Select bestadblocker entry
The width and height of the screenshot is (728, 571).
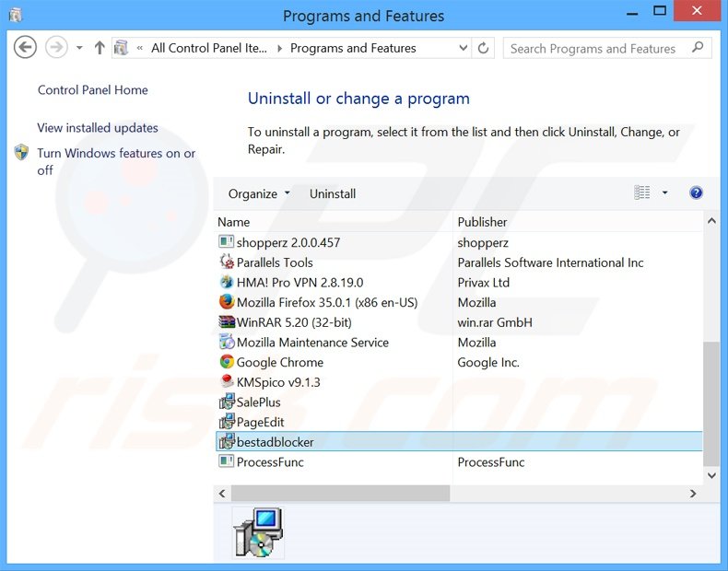459,441
